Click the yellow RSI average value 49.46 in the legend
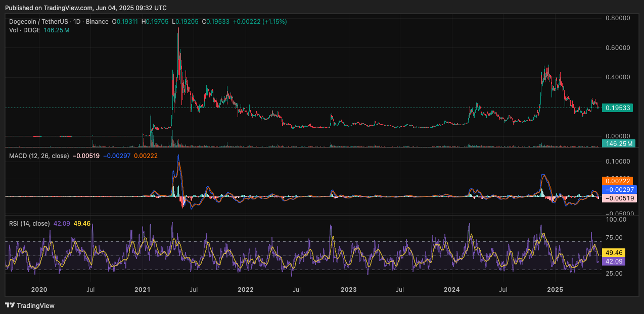This screenshot has width=644, height=314. pos(82,223)
